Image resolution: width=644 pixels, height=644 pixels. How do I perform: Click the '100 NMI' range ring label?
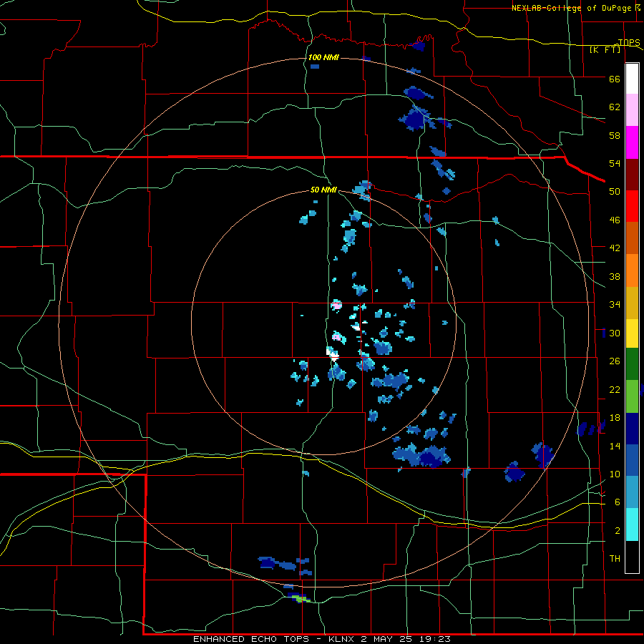click(323, 57)
